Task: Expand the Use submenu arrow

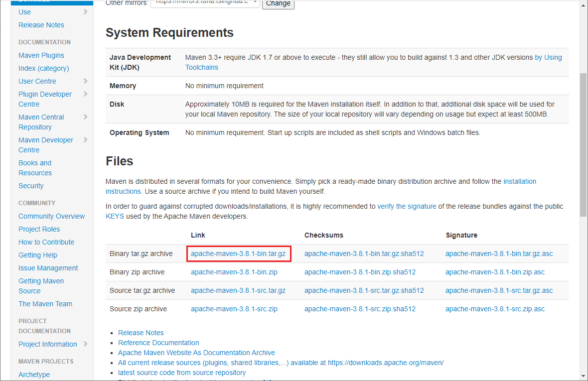Action: [86, 12]
